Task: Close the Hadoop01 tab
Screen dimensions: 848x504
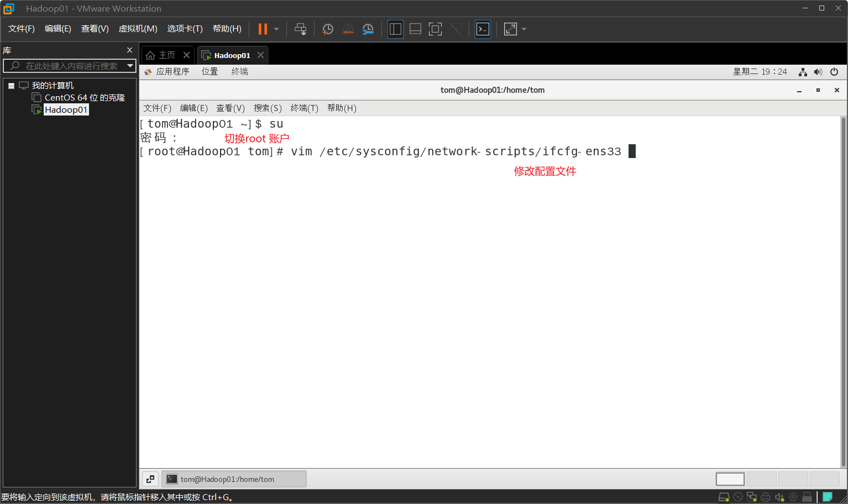Action: click(x=260, y=55)
